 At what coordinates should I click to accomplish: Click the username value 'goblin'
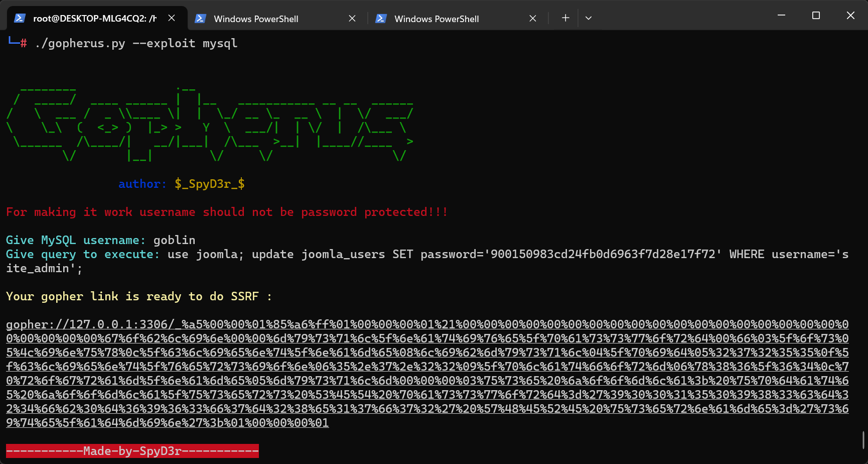(x=174, y=240)
